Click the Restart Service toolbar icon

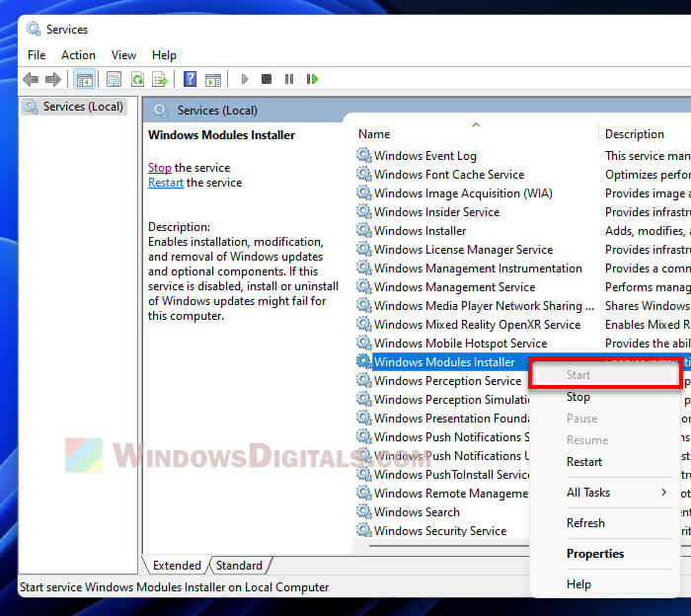coord(312,79)
